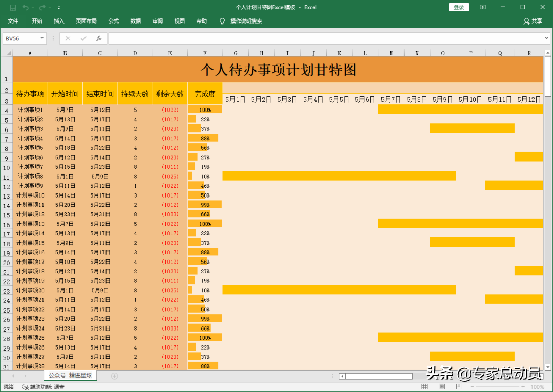Switch to Page Layout view icon

tap(441, 387)
